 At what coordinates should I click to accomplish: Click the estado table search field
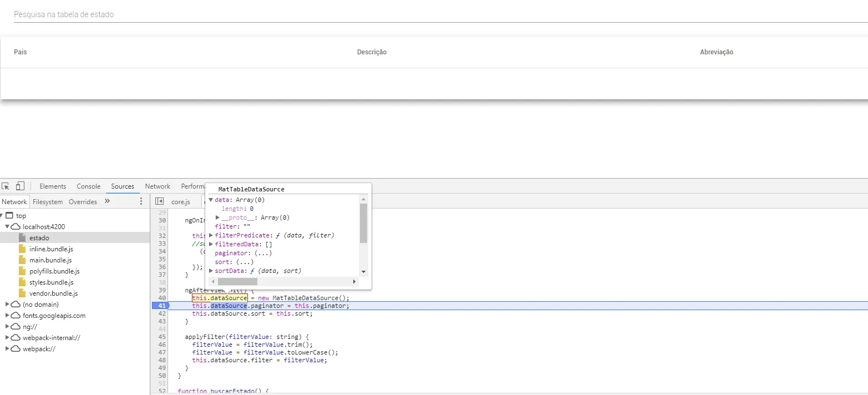pyautogui.click(x=433, y=15)
